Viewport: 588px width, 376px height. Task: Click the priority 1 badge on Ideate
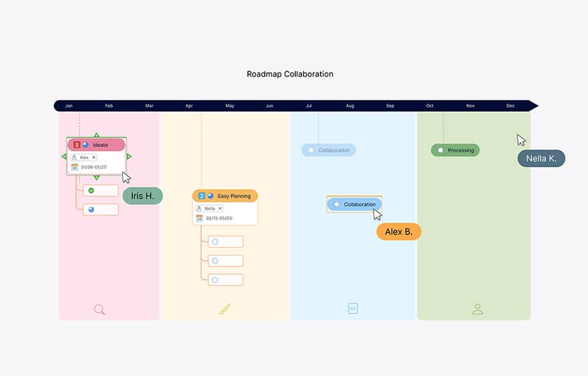click(x=77, y=145)
